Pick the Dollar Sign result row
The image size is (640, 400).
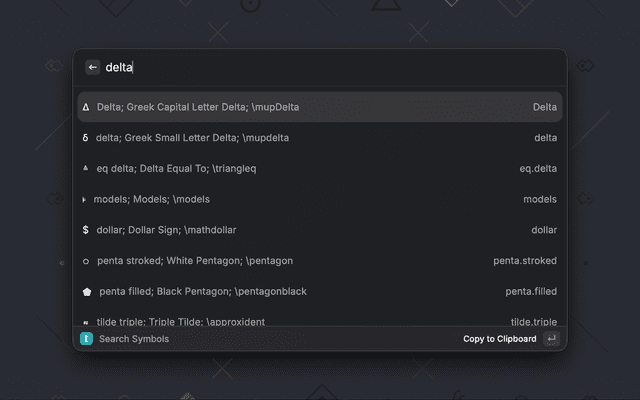click(x=320, y=230)
